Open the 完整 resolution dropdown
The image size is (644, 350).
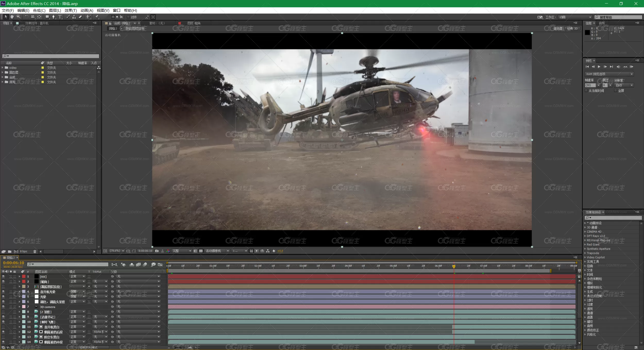click(182, 251)
